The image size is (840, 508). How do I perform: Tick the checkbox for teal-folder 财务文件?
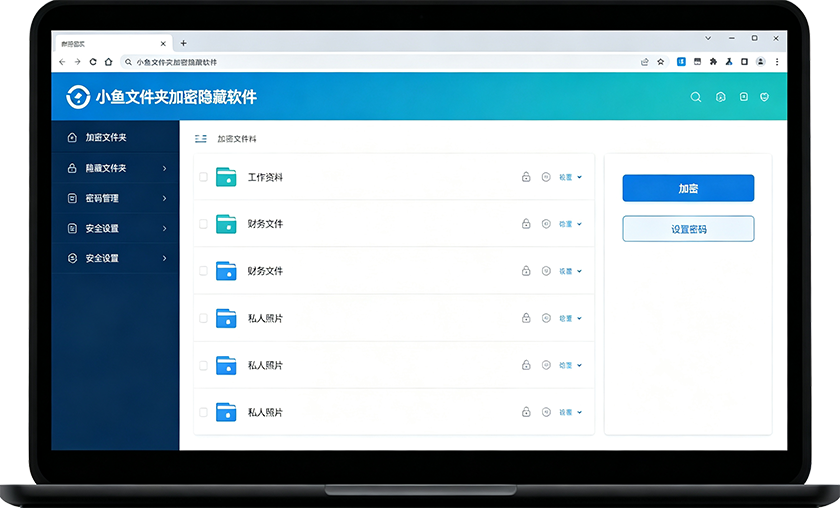coord(203,224)
